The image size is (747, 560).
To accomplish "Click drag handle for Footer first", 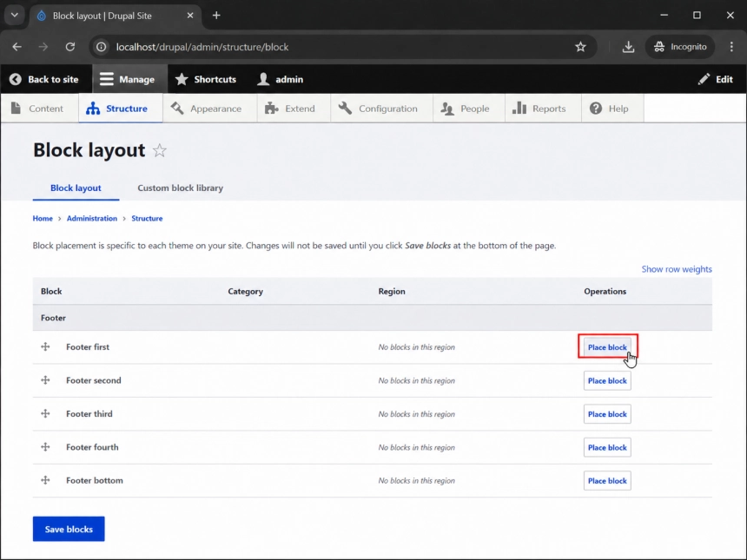I will [45, 346].
